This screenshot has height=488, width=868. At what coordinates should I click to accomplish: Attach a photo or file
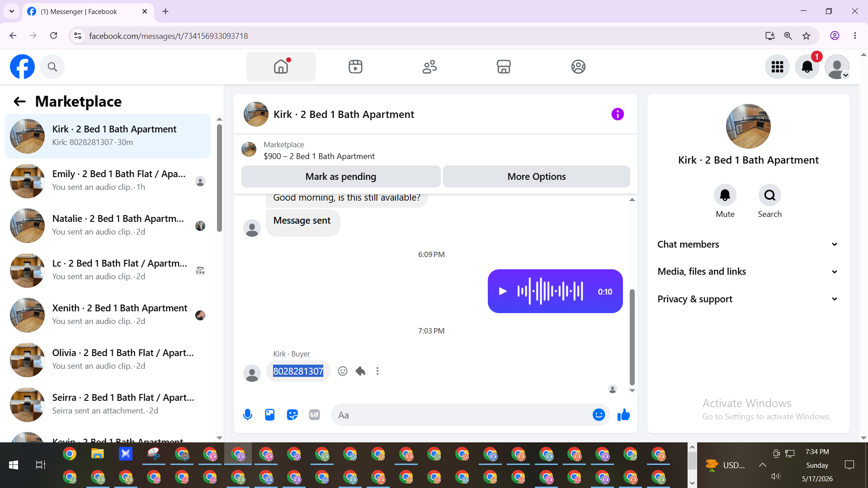(270, 415)
